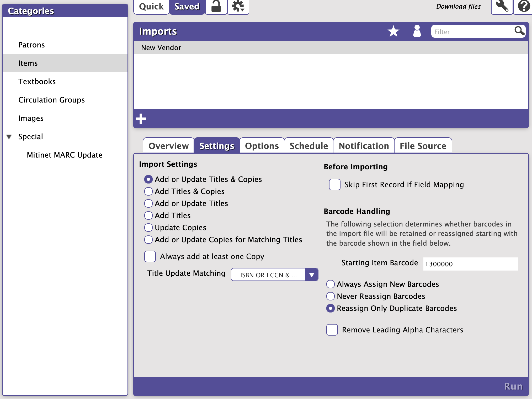Click the Download files link
The image size is (532, 399).
(458, 7)
